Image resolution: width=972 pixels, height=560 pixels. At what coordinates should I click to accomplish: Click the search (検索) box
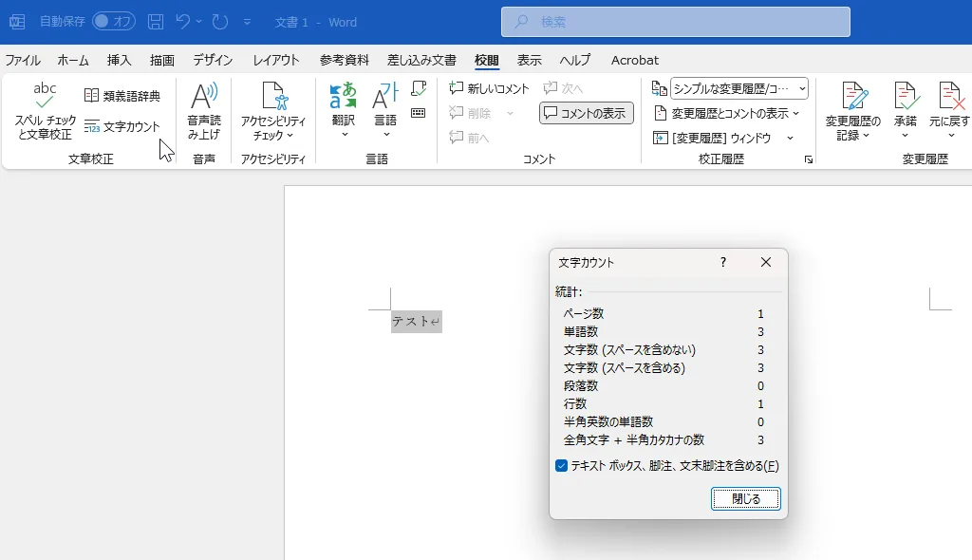point(676,22)
